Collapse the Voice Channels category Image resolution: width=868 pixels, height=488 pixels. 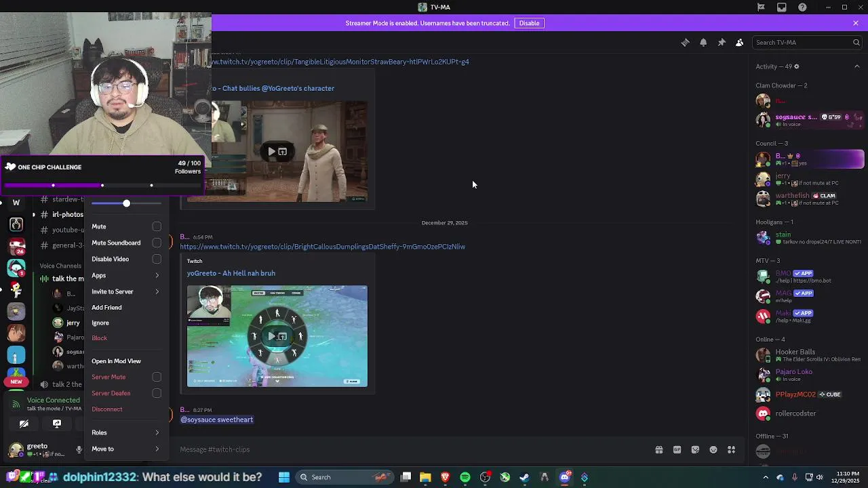click(60, 266)
